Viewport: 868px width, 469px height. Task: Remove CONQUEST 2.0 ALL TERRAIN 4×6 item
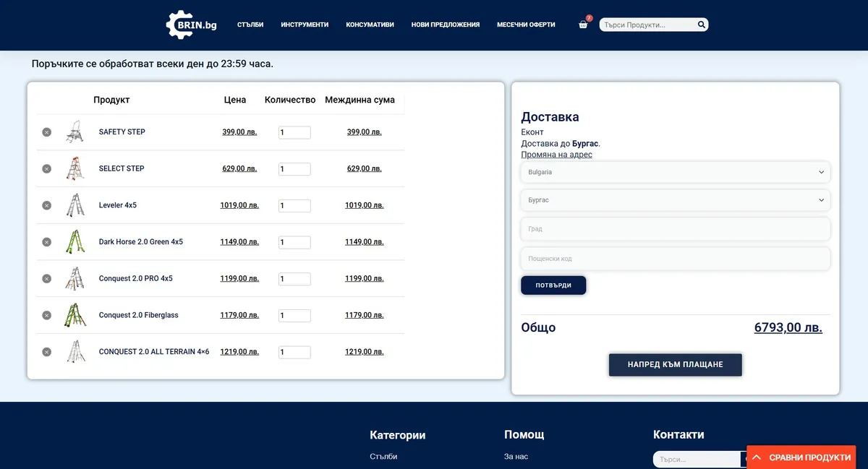tap(46, 352)
